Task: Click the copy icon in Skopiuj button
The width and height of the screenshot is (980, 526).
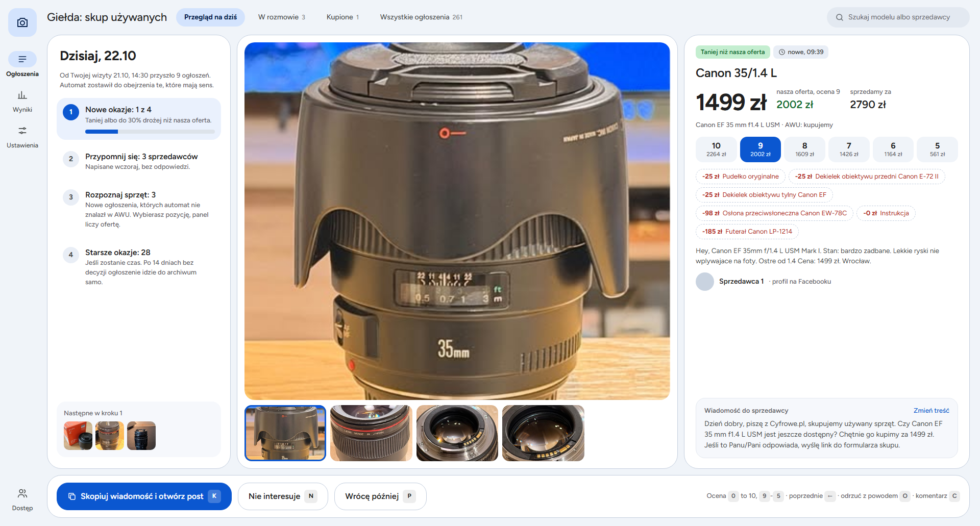Action: pyautogui.click(x=72, y=496)
